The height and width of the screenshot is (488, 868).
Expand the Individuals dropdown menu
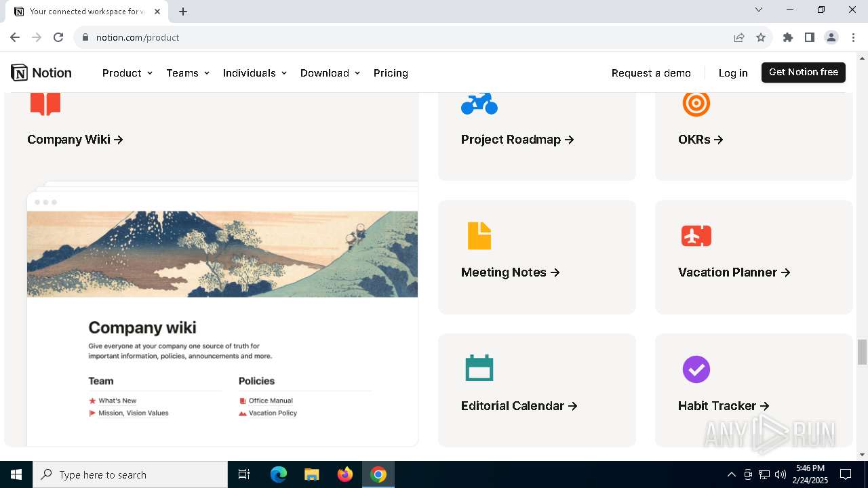[255, 73]
